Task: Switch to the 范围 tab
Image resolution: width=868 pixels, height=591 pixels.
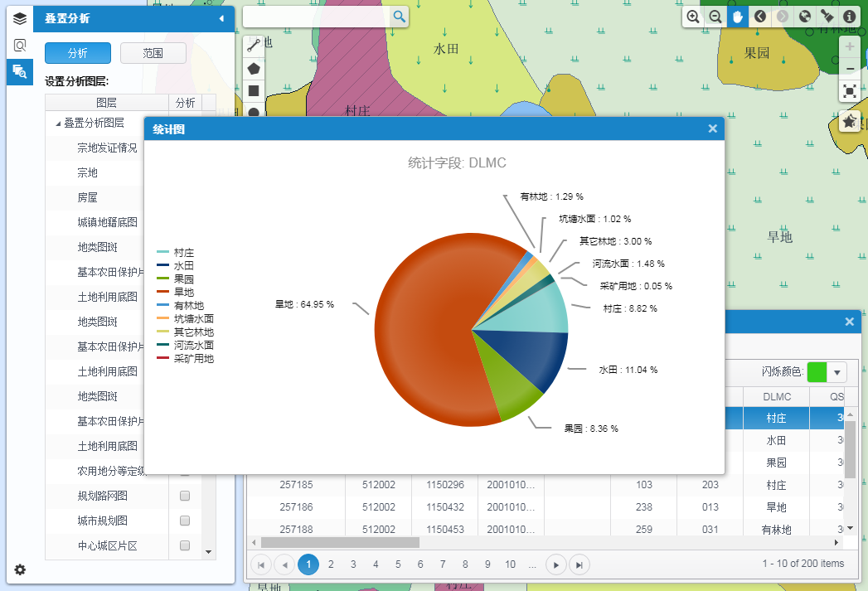Action: (x=153, y=53)
